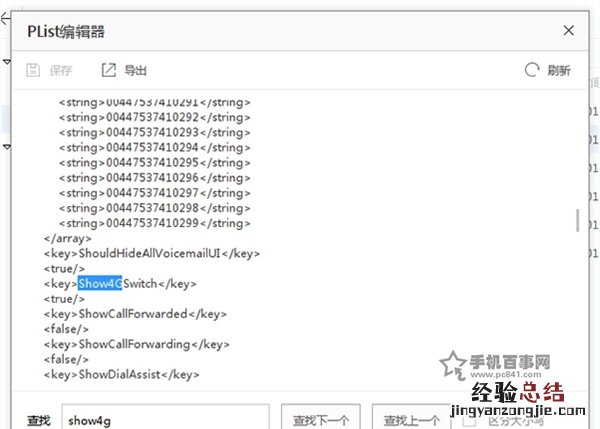The height and width of the screenshot is (429, 600).
Task: Click the highlighted Show4G text
Action: pos(100,284)
